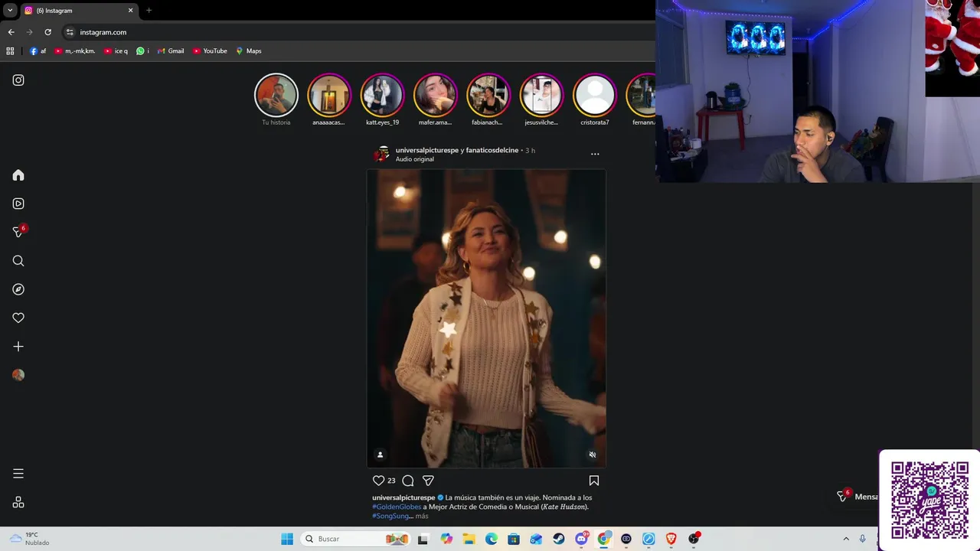The width and height of the screenshot is (980, 551).
Task: Create a new post with plus icon
Action: 18,347
